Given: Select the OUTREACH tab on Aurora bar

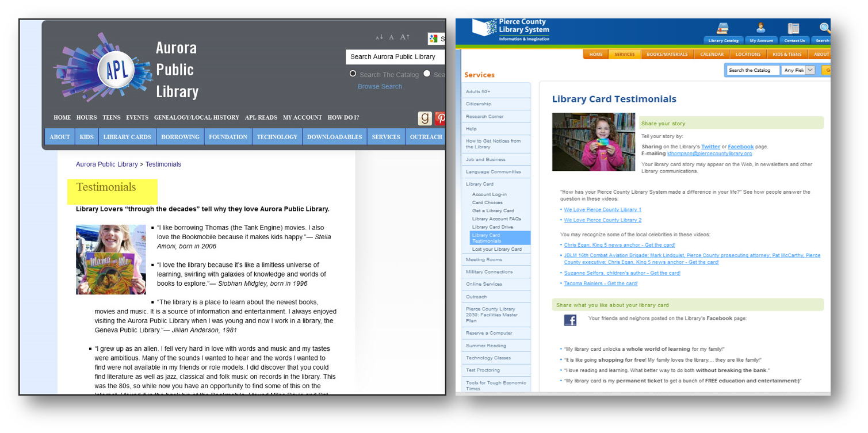Looking at the screenshot, I should click(x=426, y=137).
